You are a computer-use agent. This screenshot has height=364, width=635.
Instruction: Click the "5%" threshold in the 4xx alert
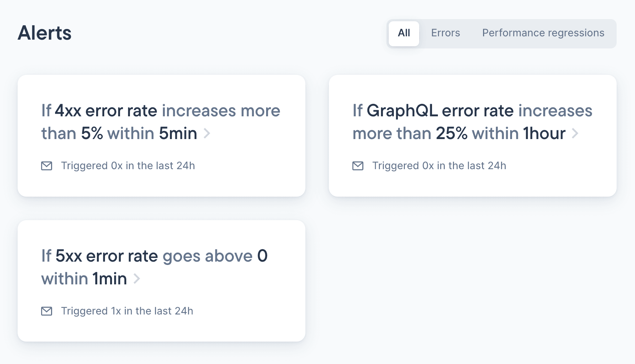coord(92,134)
